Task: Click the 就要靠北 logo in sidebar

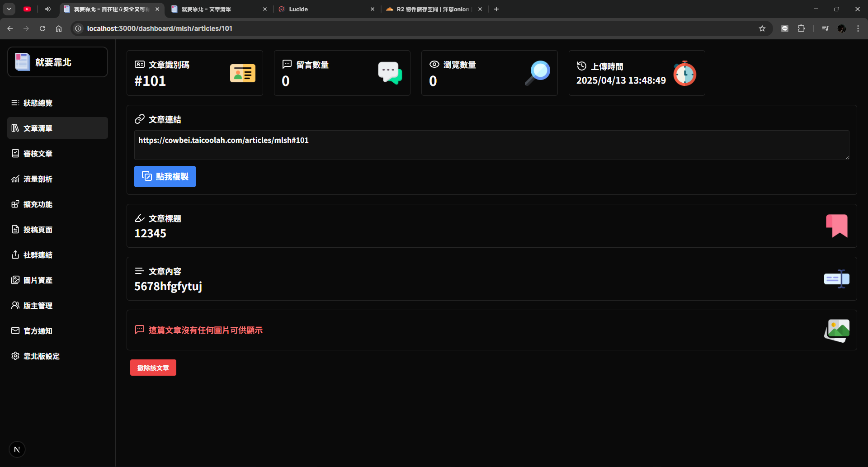Action: [x=57, y=62]
